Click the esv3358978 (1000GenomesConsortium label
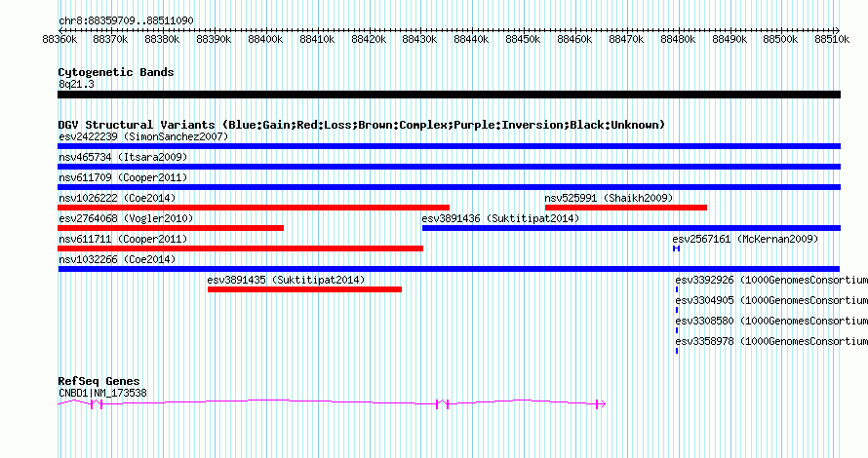868x458 pixels. click(x=771, y=341)
